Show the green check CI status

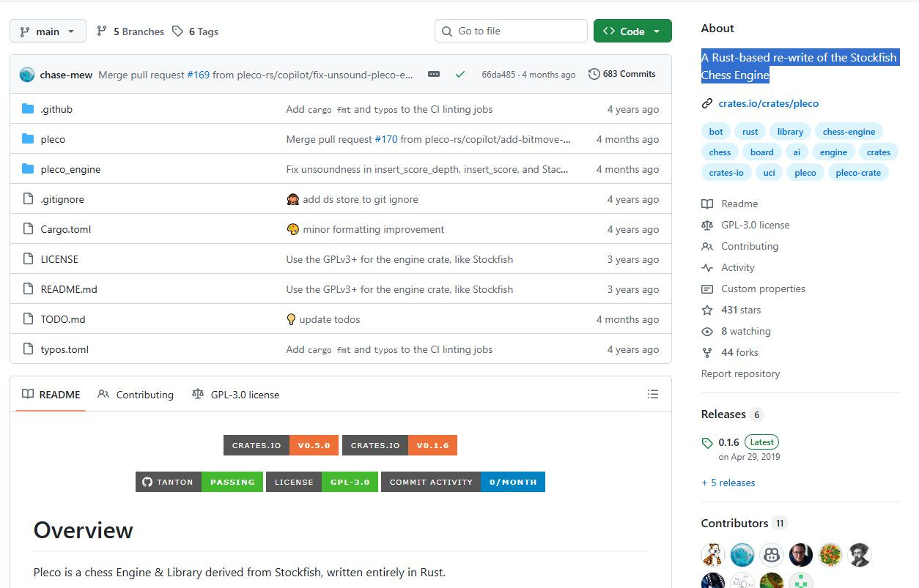460,74
